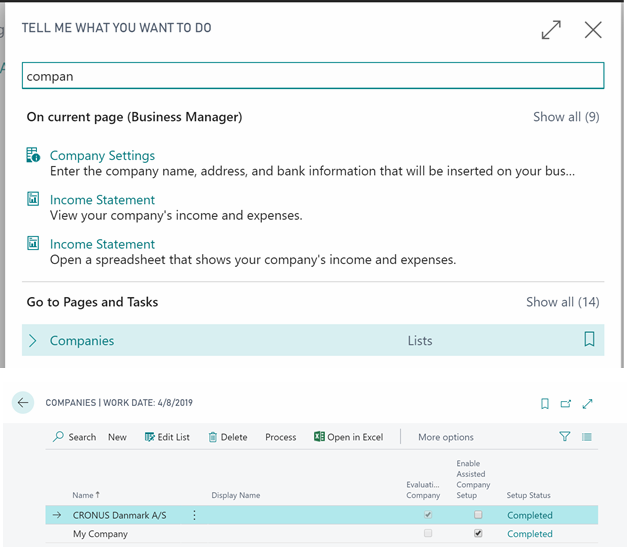Screen dimensions: 627x547
Task: Expand the Companies search result chevron
Action: click(x=33, y=341)
